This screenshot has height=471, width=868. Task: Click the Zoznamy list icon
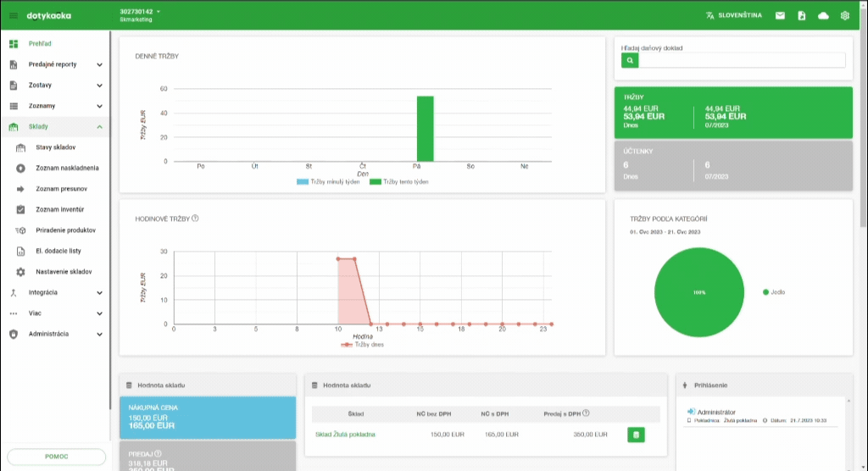[14, 106]
